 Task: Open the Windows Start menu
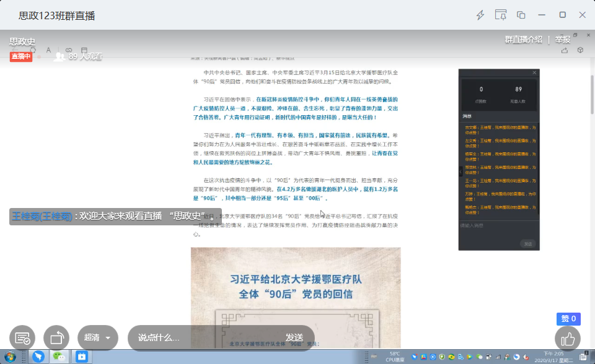(10, 357)
